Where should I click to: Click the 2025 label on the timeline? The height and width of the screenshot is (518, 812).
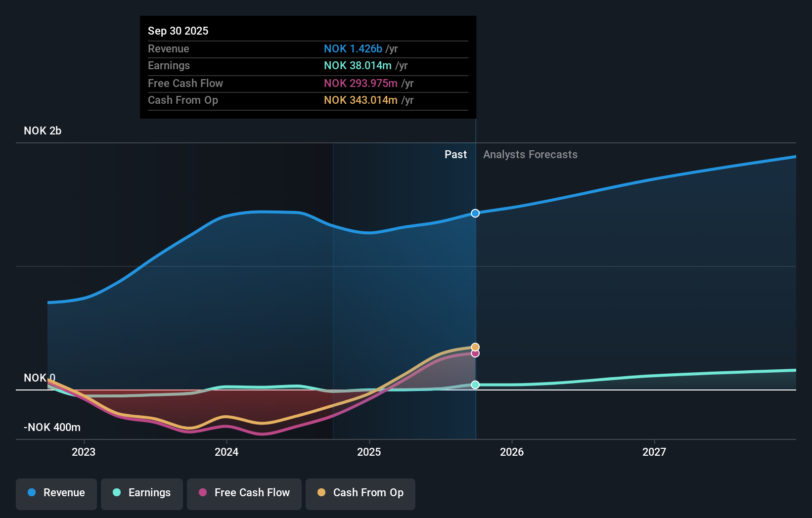(x=369, y=451)
